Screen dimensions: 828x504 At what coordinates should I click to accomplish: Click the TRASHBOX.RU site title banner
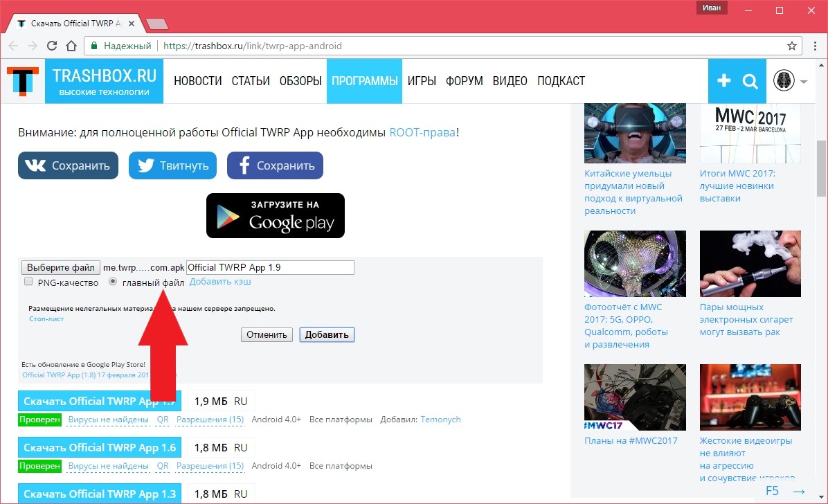pyautogui.click(x=104, y=81)
